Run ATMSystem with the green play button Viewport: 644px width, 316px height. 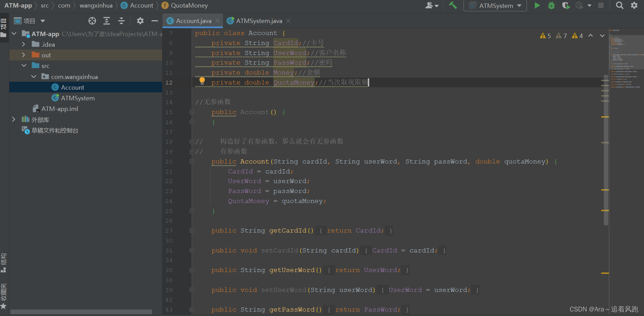[537, 5]
